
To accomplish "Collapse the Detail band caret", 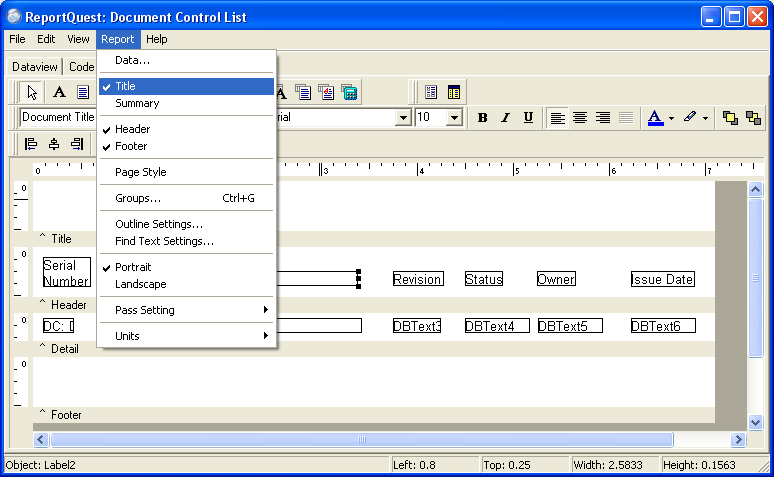I will point(42,347).
